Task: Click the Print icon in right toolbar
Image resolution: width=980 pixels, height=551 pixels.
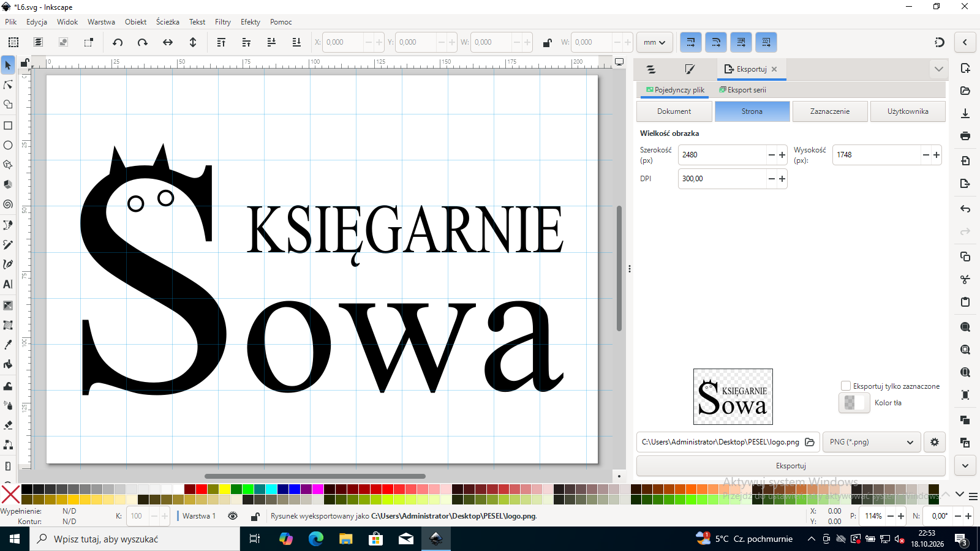Action: [x=965, y=135]
